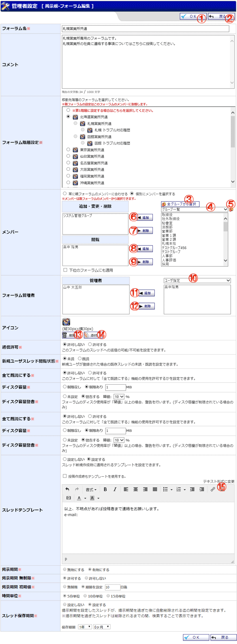
Task: Open the 書式 format dropdown in editor
Action: (x=91, y=489)
